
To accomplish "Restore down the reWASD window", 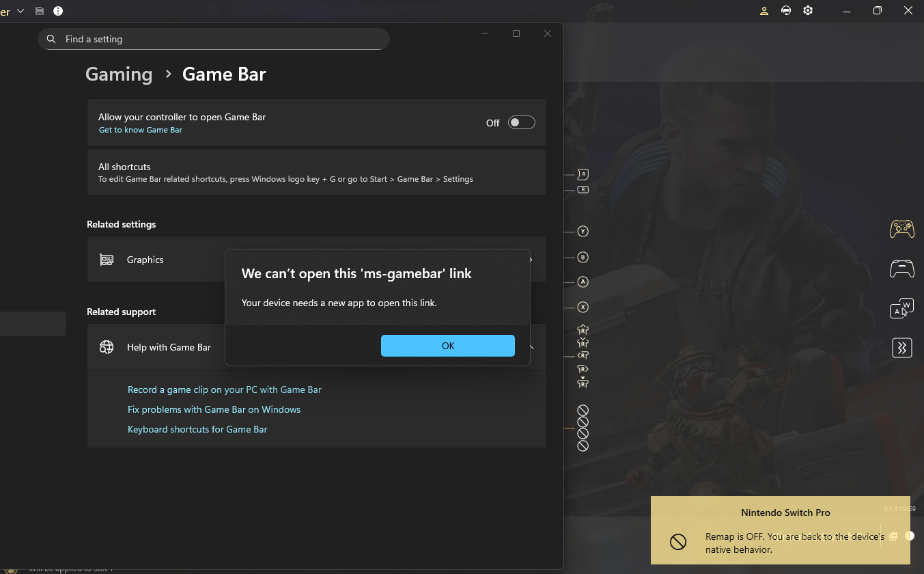I will click(878, 11).
